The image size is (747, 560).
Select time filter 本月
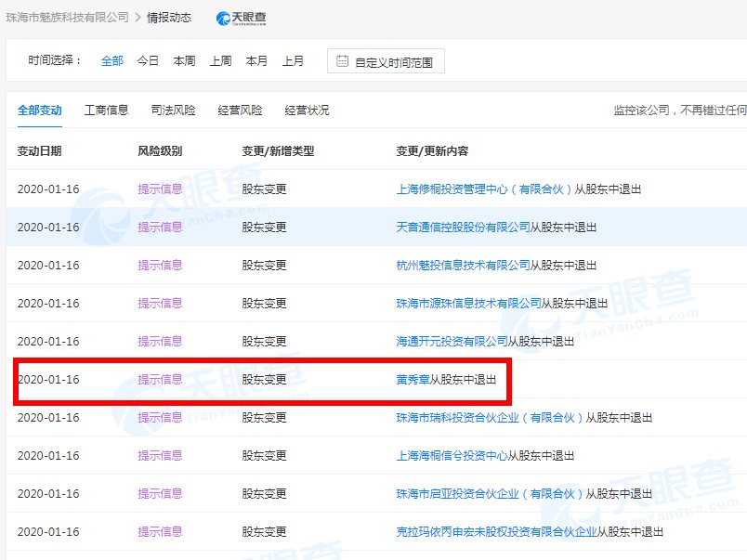(256, 61)
